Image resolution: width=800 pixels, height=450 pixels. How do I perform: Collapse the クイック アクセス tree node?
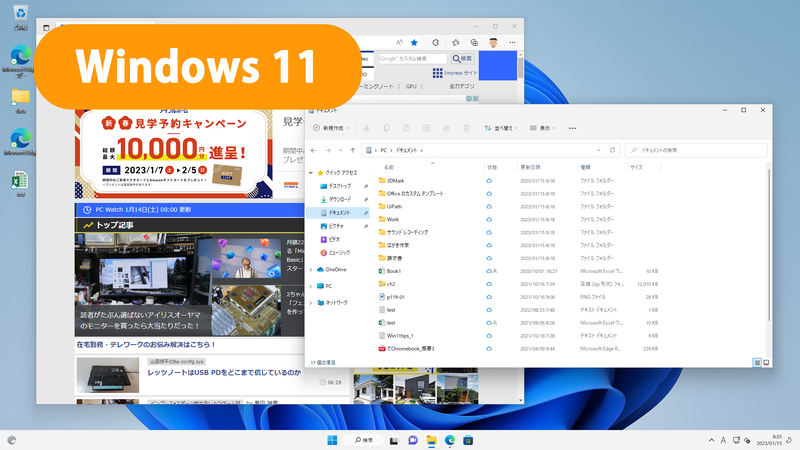(x=311, y=173)
